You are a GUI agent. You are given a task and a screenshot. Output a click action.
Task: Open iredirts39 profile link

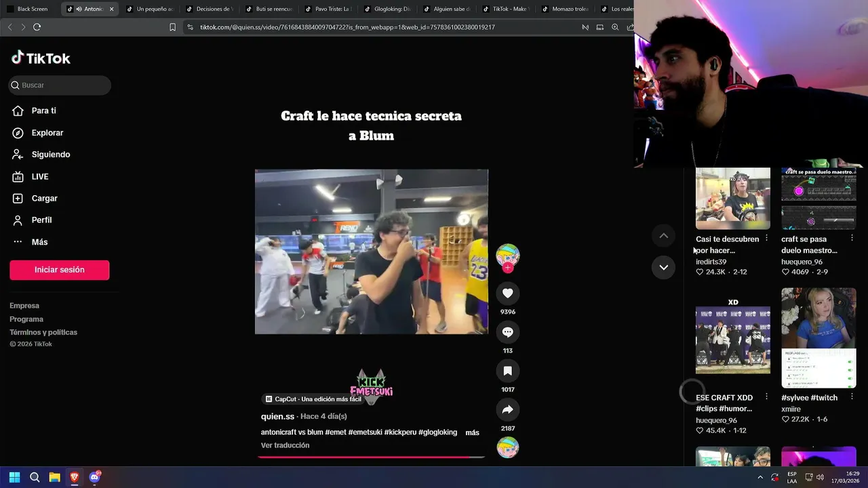(x=711, y=262)
